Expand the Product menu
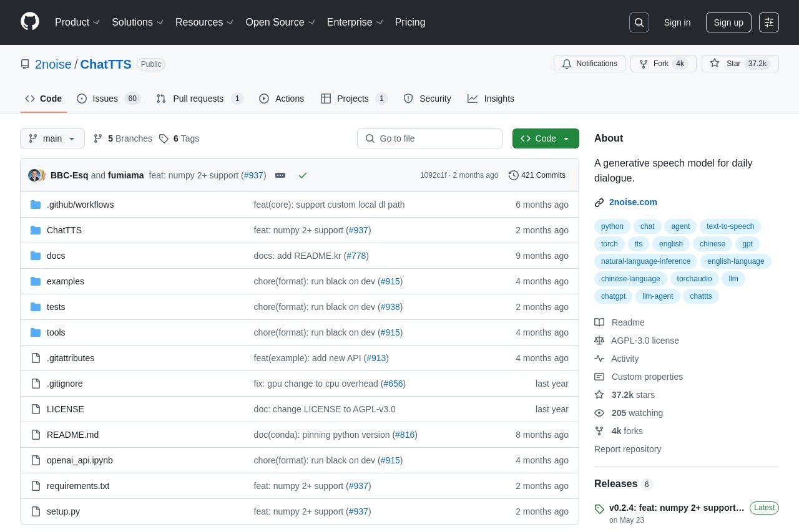Image resolution: width=799 pixels, height=532 pixels. tap(77, 22)
